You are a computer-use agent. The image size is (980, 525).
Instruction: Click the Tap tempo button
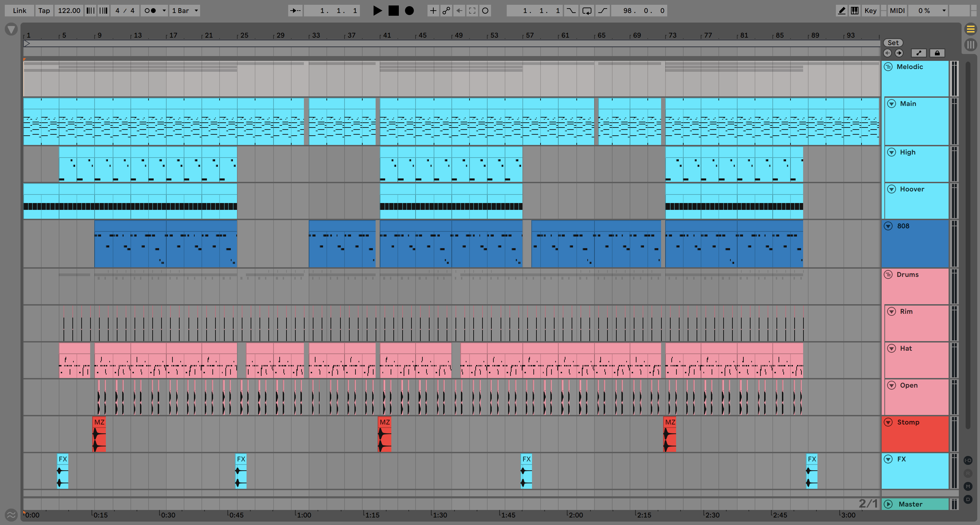[x=44, y=11]
